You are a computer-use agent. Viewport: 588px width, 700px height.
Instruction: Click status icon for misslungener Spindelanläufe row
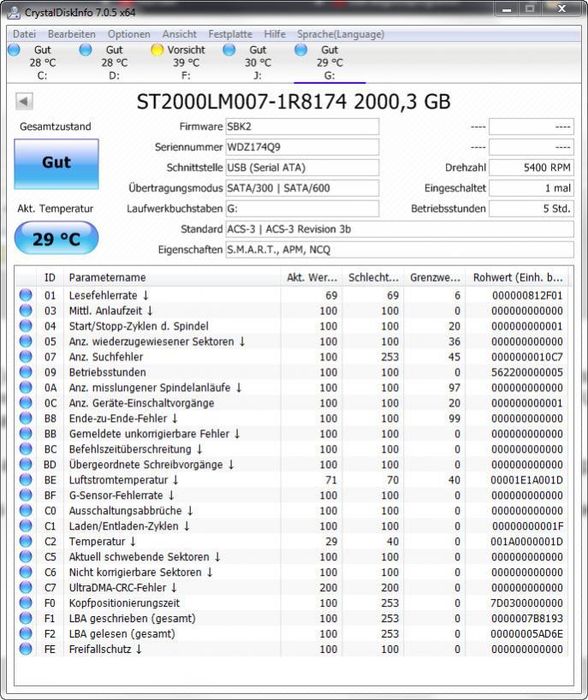coord(26,387)
